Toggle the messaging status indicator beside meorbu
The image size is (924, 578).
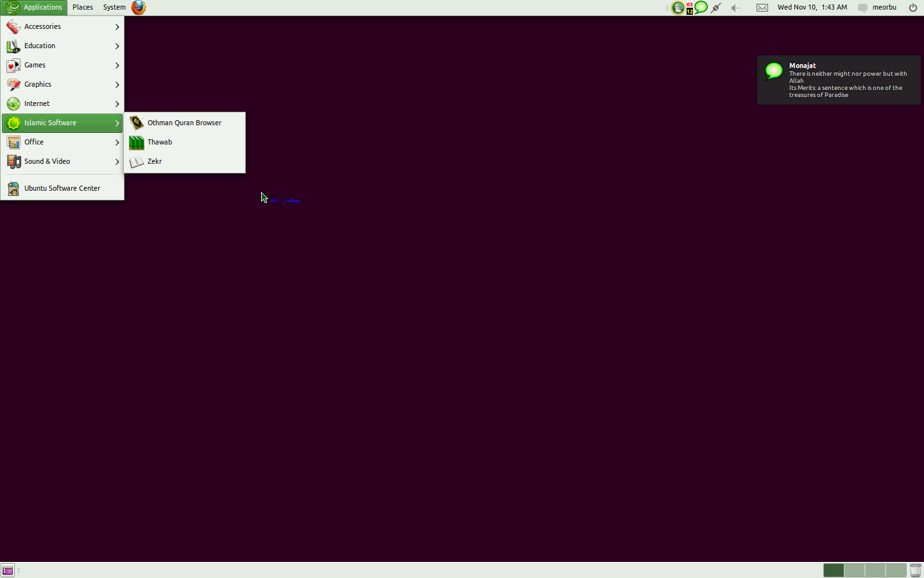(862, 7)
